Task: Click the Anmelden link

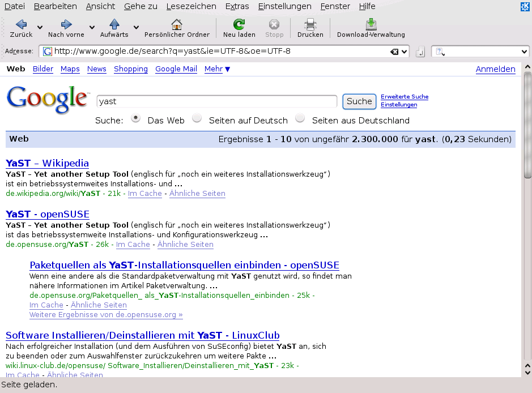Action: tap(495, 69)
